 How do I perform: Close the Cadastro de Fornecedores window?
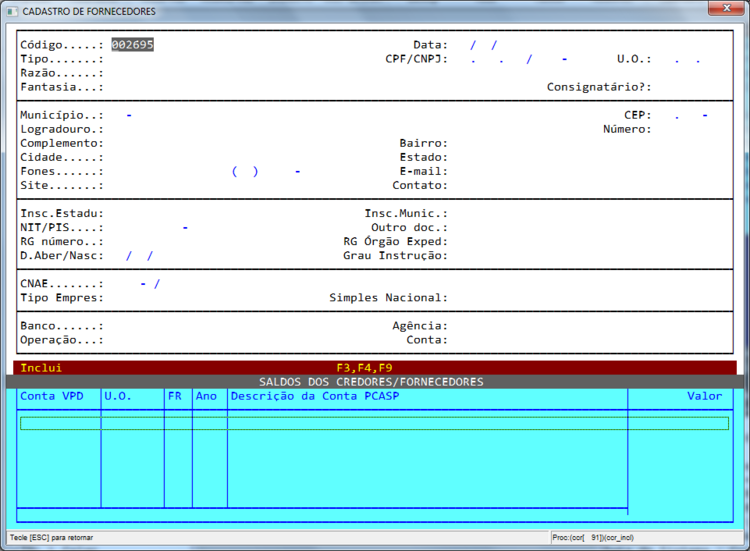726,8
